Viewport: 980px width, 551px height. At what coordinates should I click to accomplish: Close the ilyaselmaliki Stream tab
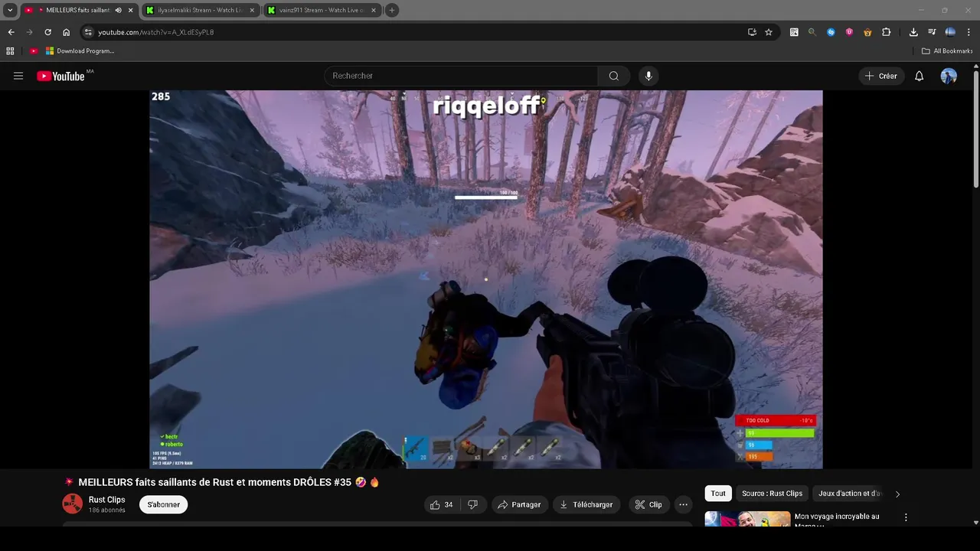pos(252,10)
